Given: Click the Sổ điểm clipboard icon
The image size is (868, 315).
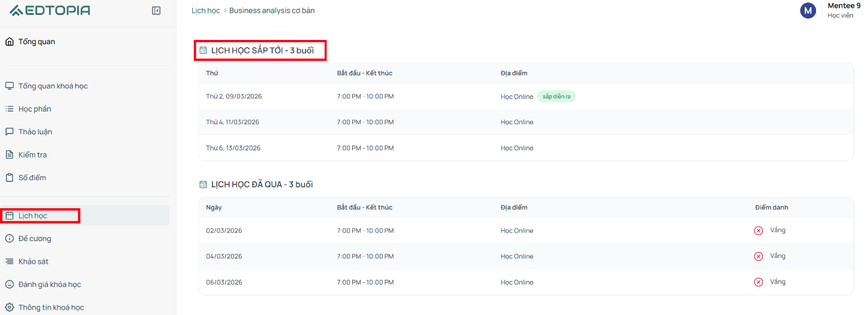Looking at the screenshot, I should coord(10,178).
